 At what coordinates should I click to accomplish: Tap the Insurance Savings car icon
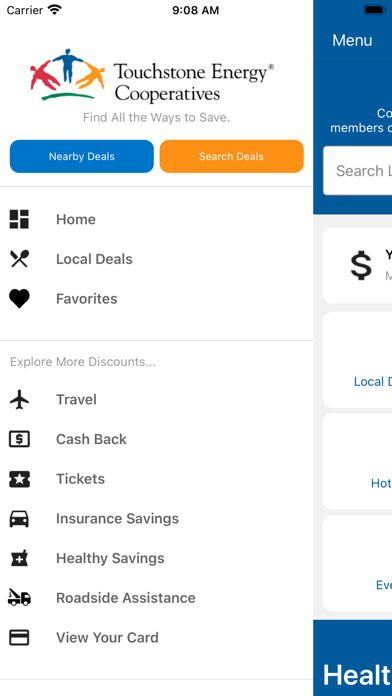19,518
